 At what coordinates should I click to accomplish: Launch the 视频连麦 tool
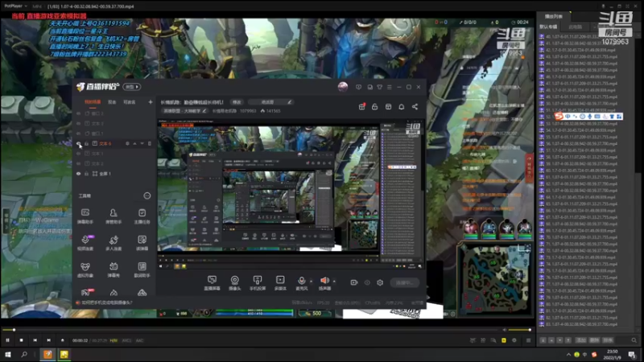85,243
